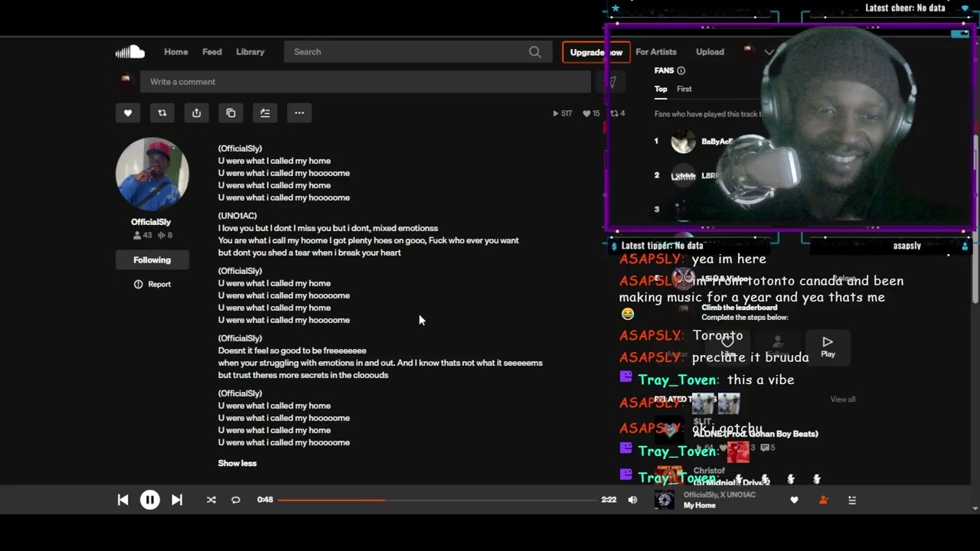Like the track with heart icon
The width and height of the screenshot is (980, 551).
pos(128,112)
